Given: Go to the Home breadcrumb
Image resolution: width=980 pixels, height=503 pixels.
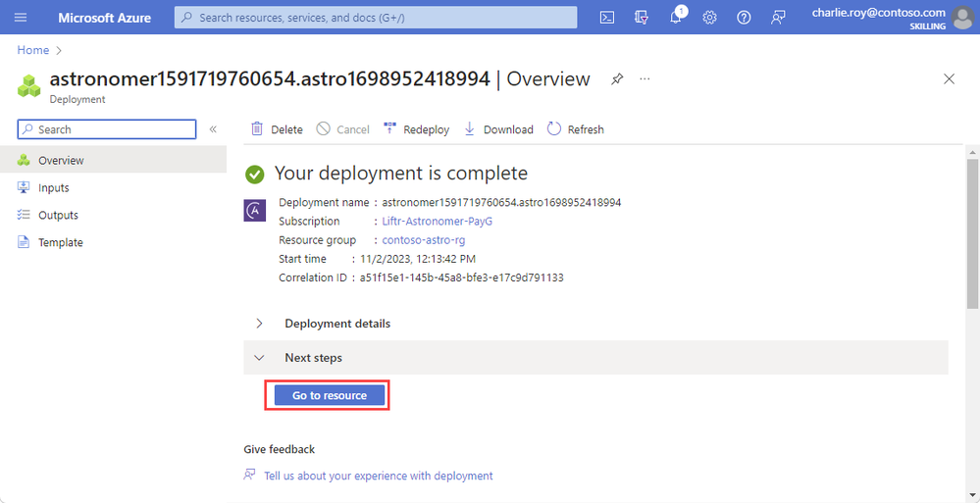Looking at the screenshot, I should (x=33, y=50).
